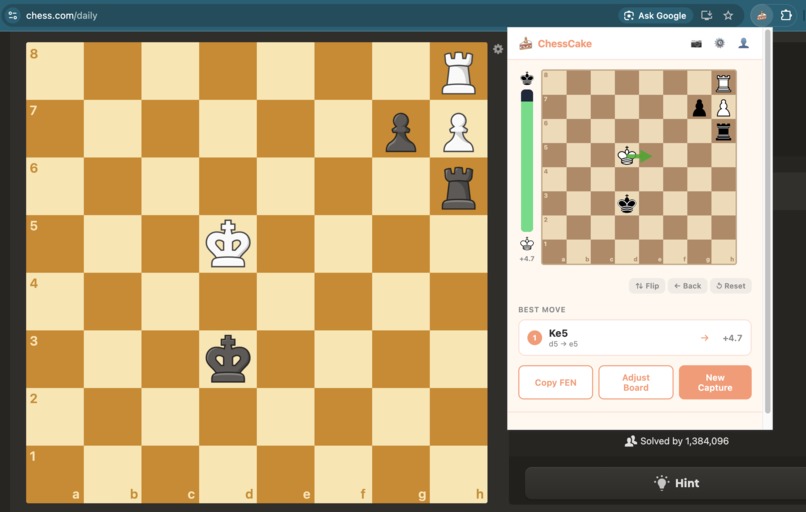The height and width of the screenshot is (512, 806).
Task: Select the black pawn on g7
Action: click(x=401, y=132)
